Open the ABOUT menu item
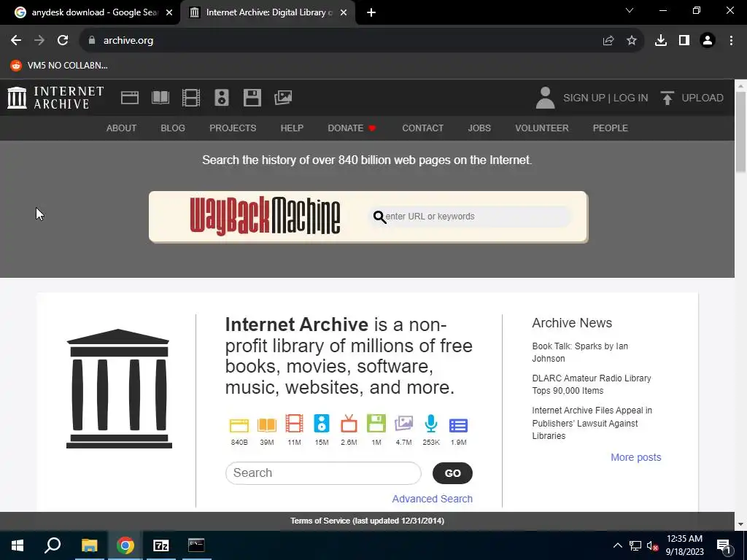The image size is (747, 560). point(122,128)
